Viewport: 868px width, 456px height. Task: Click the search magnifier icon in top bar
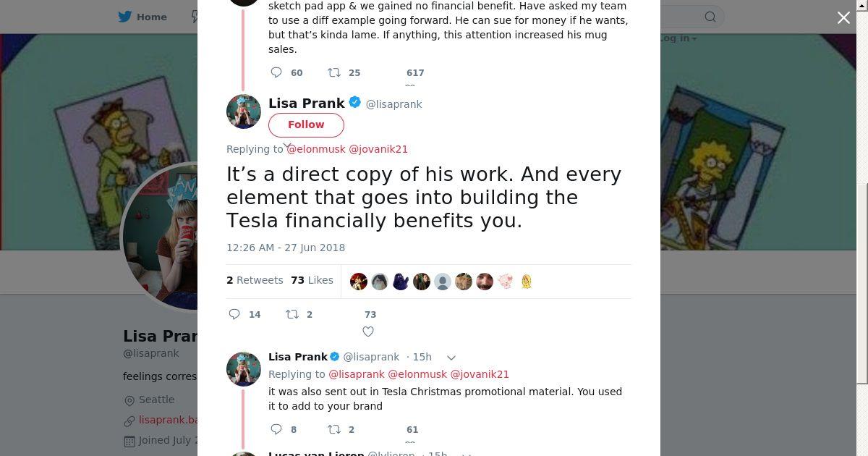pos(710,17)
